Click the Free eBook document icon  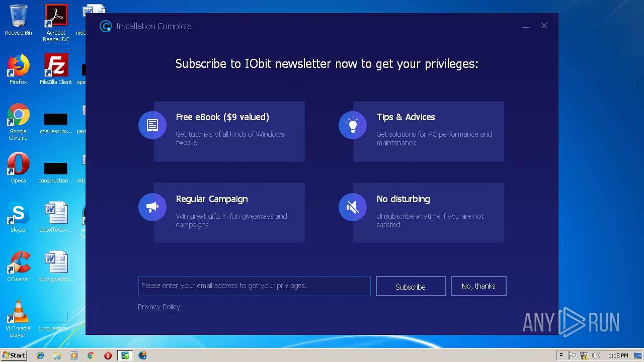click(152, 125)
